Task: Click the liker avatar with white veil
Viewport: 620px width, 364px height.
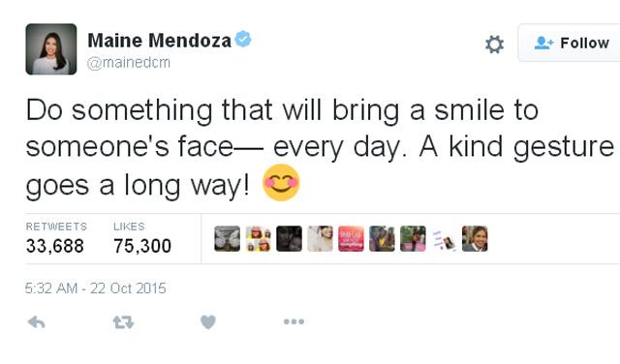Action: tap(320, 239)
